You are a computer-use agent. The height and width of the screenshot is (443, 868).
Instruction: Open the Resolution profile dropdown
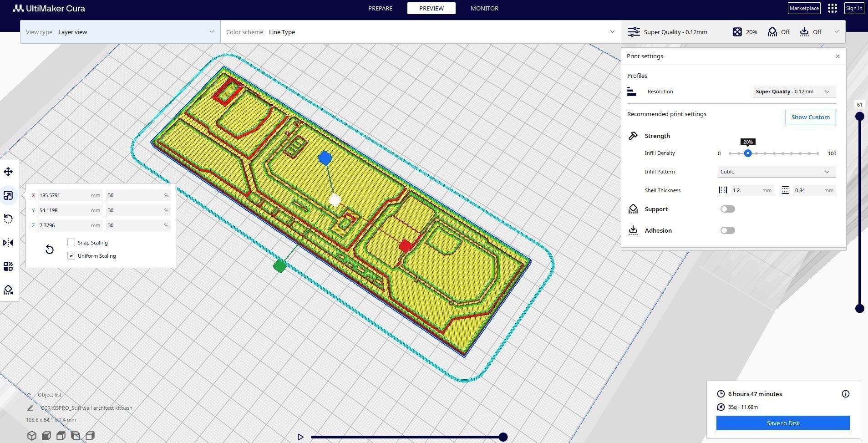pyautogui.click(x=794, y=92)
